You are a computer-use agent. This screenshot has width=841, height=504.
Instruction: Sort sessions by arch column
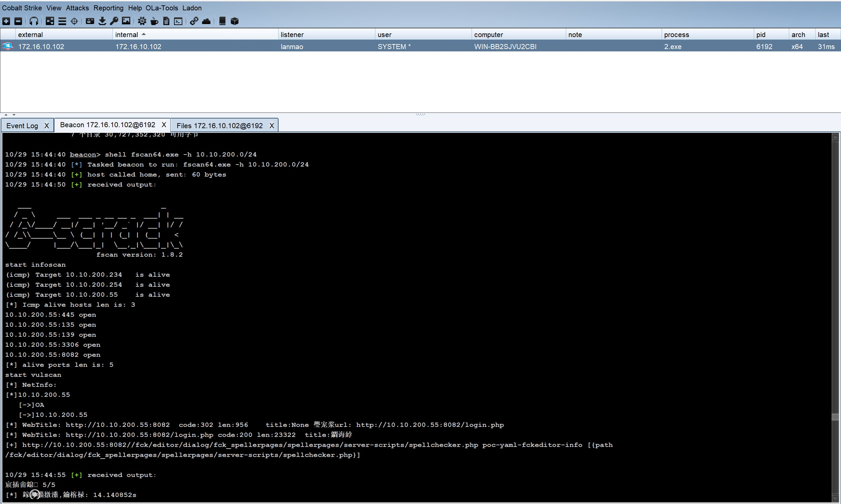[x=802, y=34]
